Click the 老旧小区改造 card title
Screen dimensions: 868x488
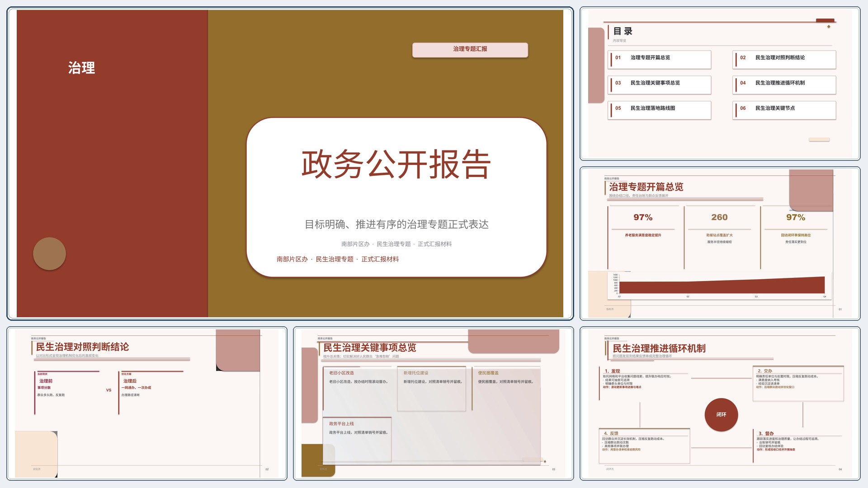coord(341,373)
